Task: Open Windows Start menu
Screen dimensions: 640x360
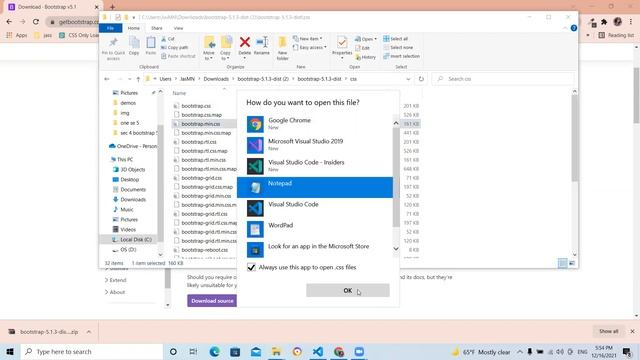Action: tap(10, 352)
